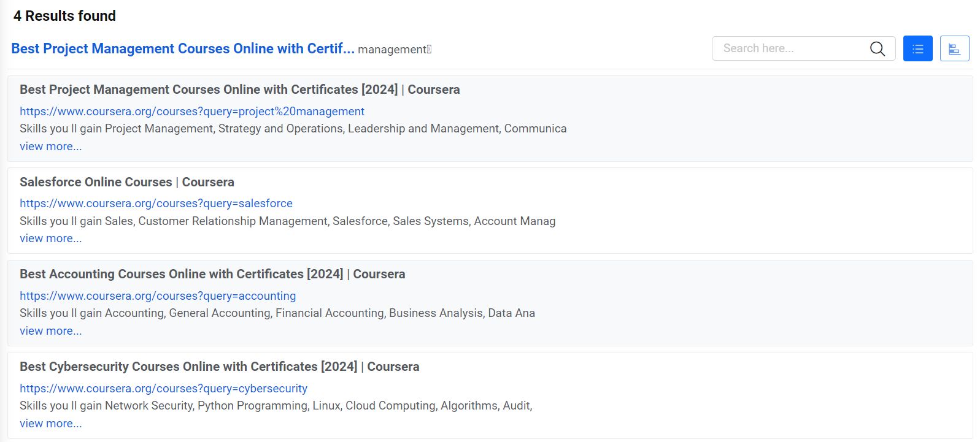Click the search magnifier icon

tap(878, 49)
